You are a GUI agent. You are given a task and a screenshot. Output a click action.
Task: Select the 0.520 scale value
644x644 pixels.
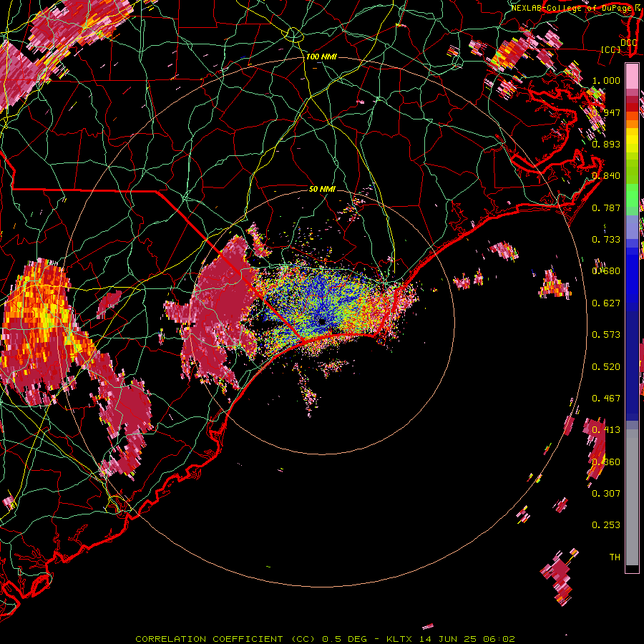tap(606, 367)
